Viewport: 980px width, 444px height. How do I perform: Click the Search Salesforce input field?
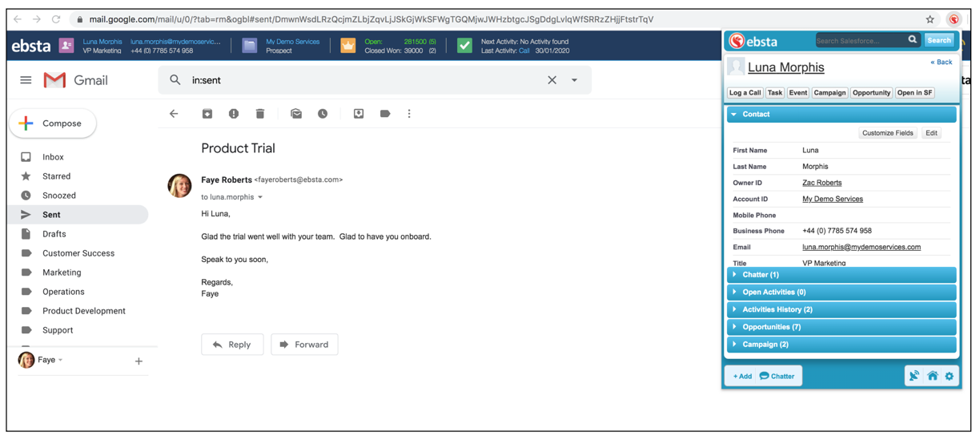point(861,40)
